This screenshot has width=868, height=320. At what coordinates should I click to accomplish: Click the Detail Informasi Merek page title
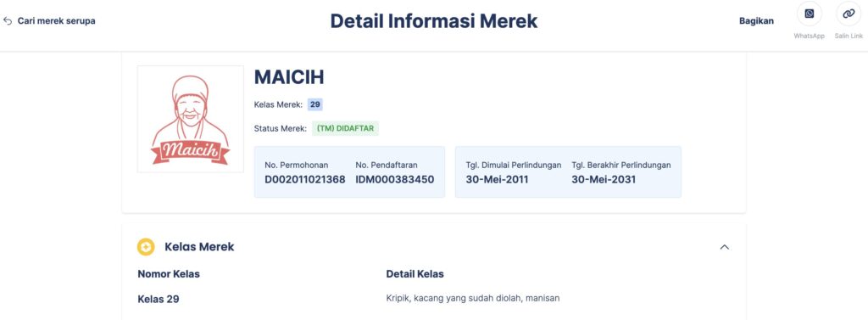coord(434,21)
